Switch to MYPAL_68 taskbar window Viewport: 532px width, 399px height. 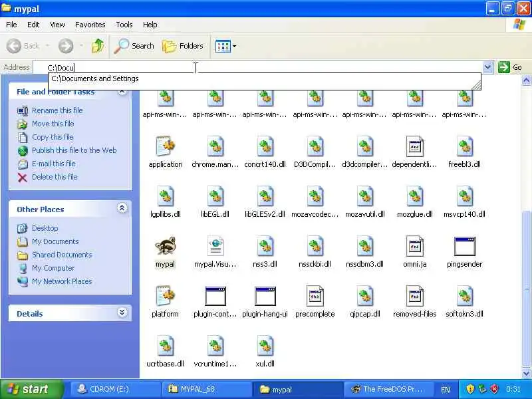[206, 389]
